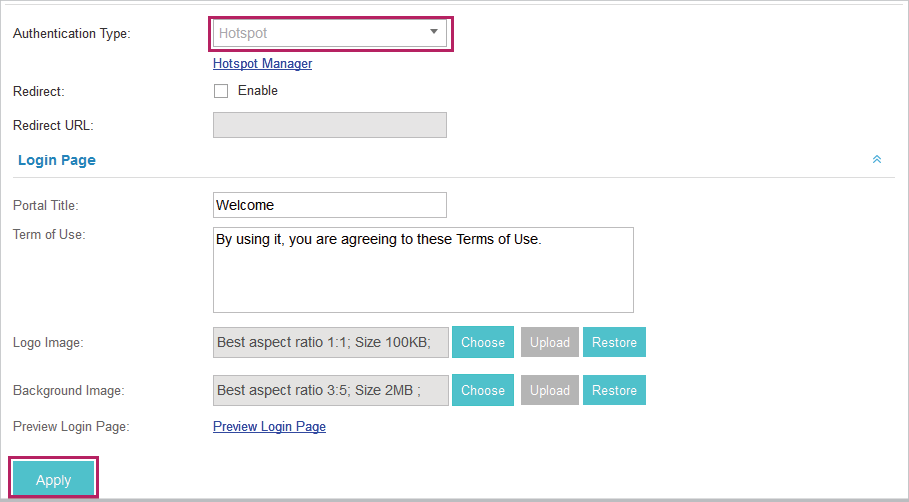Click the Background Image path field
909x502 pixels.
click(330, 391)
